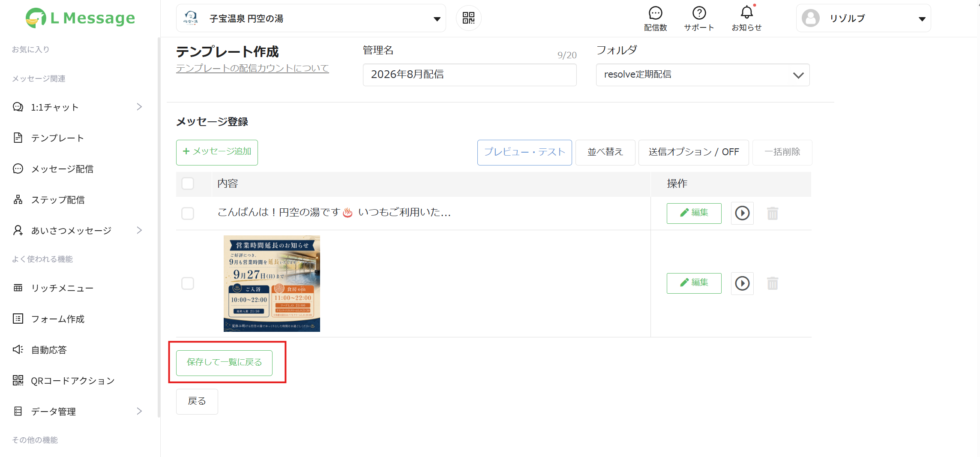Image resolution: width=980 pixels, height=457 pixels.
Task: Open the フォルダ resolve定期配信 dropdown
Action: [x=703, y=75]
